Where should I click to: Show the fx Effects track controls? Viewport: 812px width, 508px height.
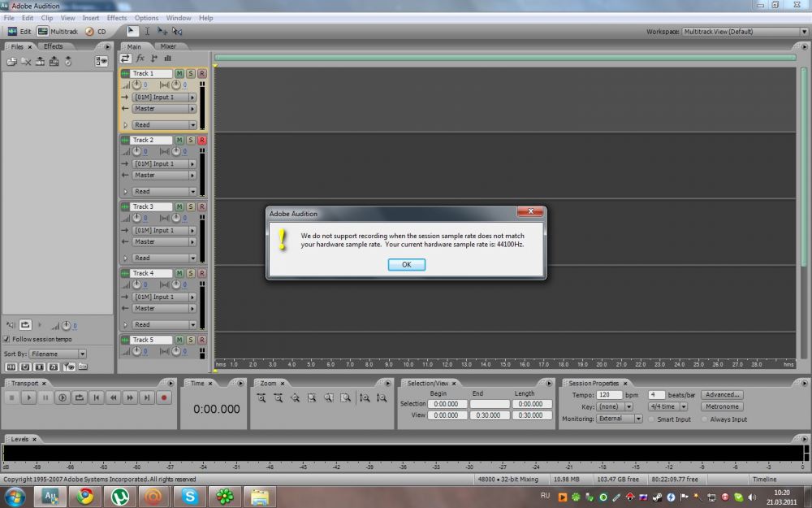coord(140,58)
